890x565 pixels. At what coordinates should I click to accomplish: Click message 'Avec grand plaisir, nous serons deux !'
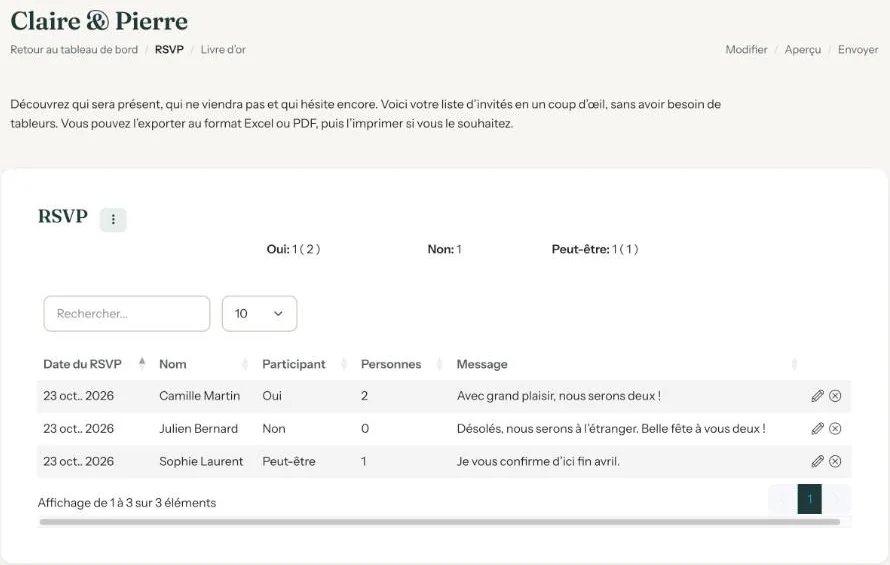pos(559,396)
